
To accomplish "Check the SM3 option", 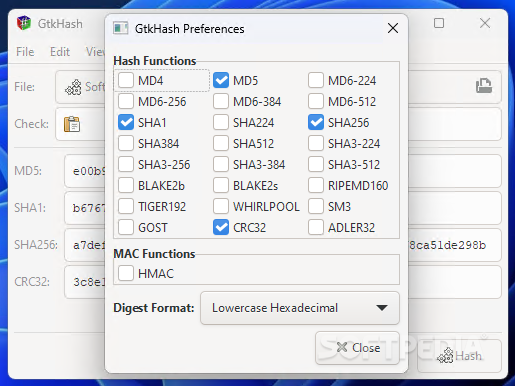I will [316, 206].
